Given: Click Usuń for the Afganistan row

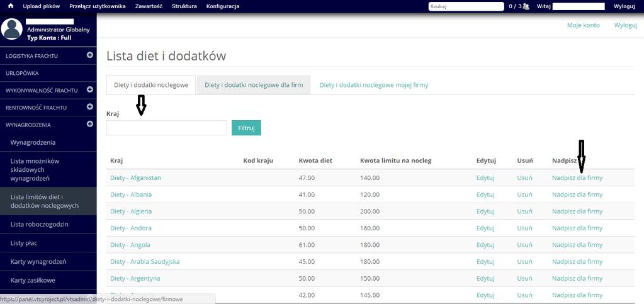Looking at the screenshot, I should (x=524, y=178).
